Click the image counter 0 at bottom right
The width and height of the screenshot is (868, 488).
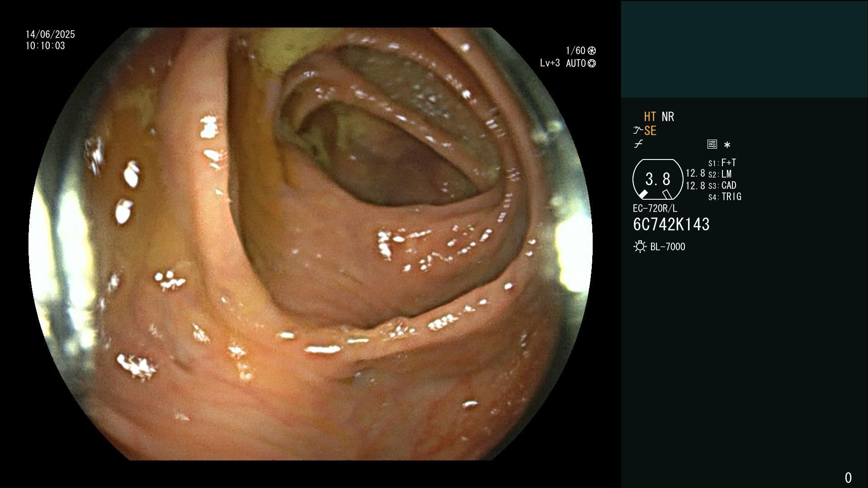pos(848,478)
